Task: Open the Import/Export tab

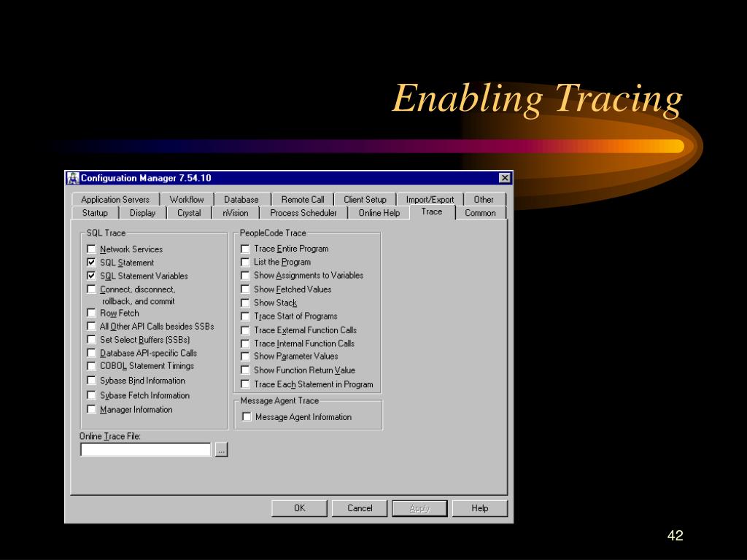Action: pos(430,200)
